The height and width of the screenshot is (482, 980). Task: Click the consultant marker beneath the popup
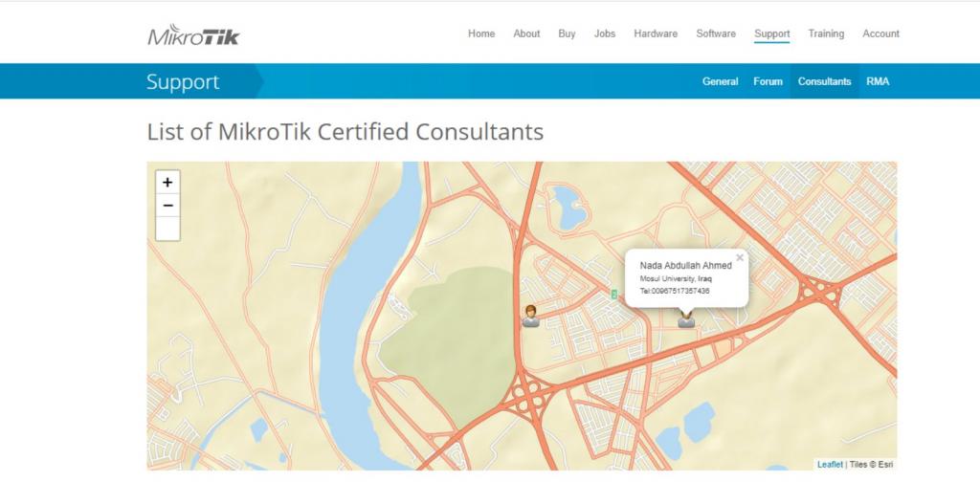pos(686,319)
